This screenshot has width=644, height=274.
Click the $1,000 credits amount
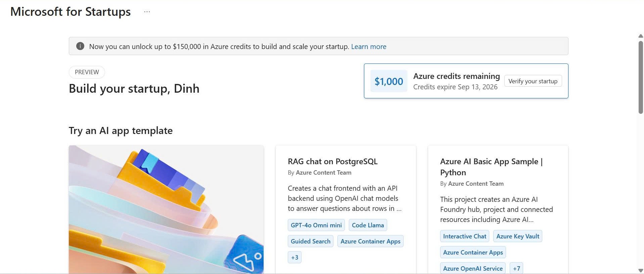[389, 81]
